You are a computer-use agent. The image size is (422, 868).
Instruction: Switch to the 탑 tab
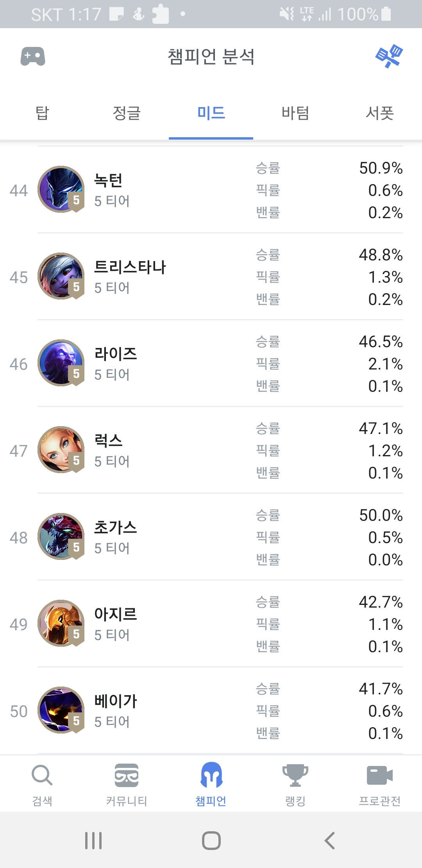[x=42, y=113]
